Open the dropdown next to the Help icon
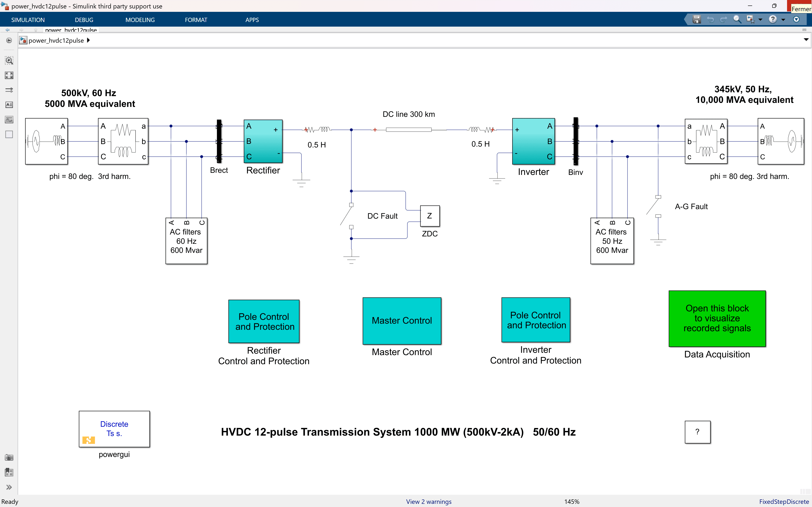The height and width of the screenshot is (507, 812). [x=783, y=19]
